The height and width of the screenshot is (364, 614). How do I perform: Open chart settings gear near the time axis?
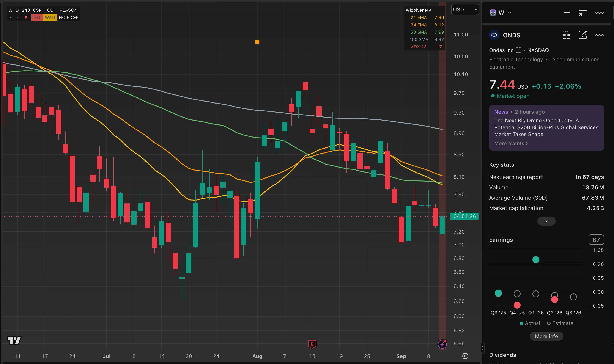point(465,356)
